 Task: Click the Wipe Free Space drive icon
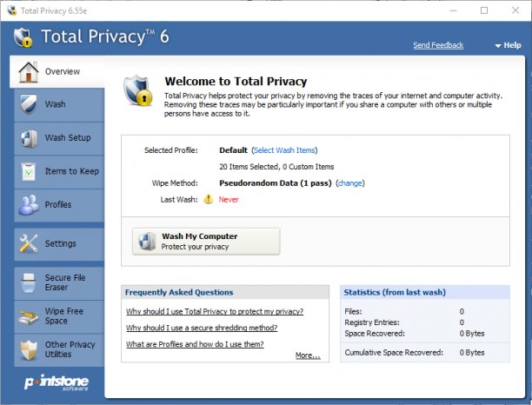pyautogui.click(x=28, y=317)
